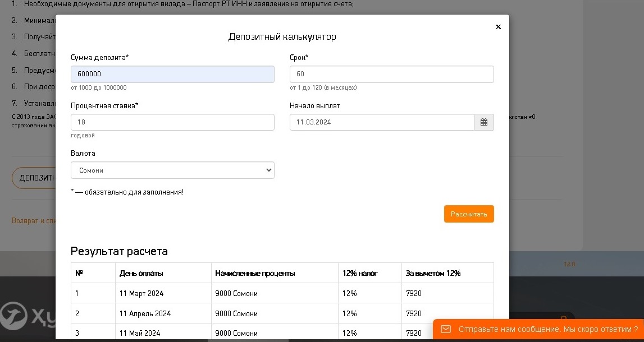Follow the Возврат к списку link
Viewport: 644px width, 342px height.
click(x=33, y=221)
